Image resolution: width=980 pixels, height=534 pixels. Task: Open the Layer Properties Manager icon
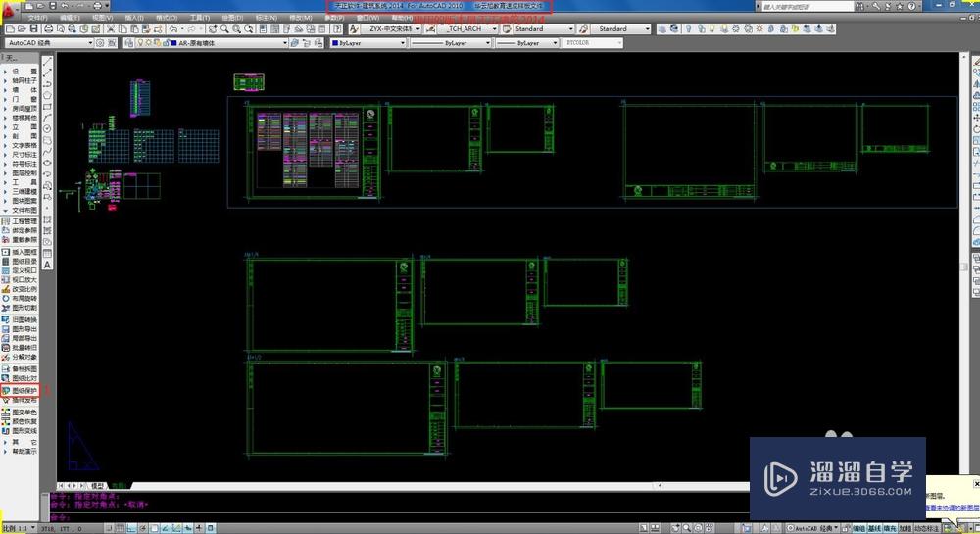click(128, 43)
